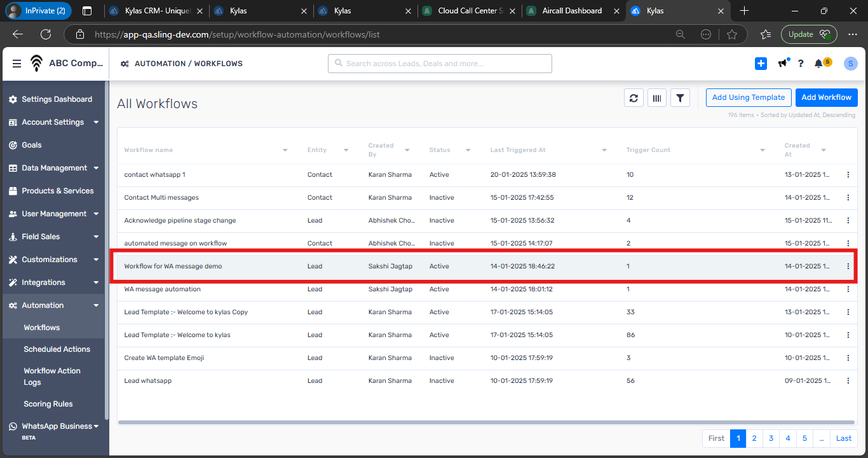Go to page 2 of workflows
This screenshot has width=868, height=458.
tap(754, 438)
